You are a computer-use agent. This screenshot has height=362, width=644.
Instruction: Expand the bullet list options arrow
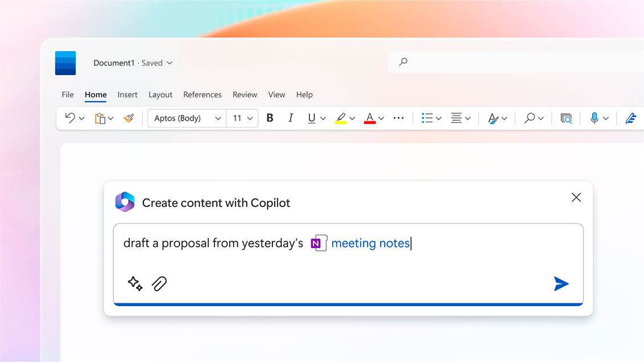[x=438, y=118]
